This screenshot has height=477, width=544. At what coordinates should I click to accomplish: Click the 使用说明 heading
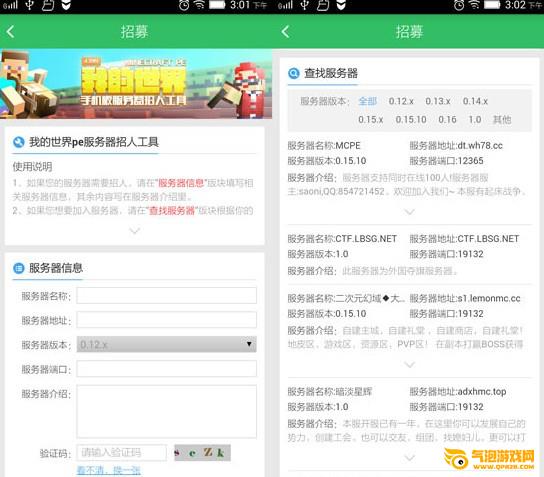pos(32,167)
